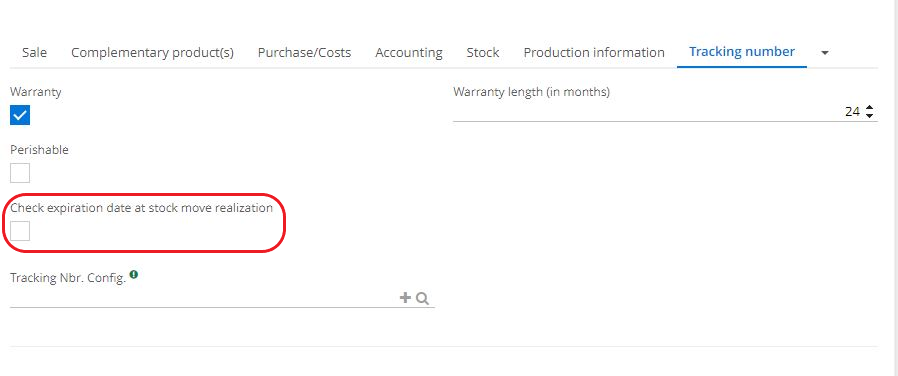Screen dimensions: 898x376
Task: Add new Tracking Nbr. Config. with plus icon
Action: pyautogui.click(x=405, y=298)
